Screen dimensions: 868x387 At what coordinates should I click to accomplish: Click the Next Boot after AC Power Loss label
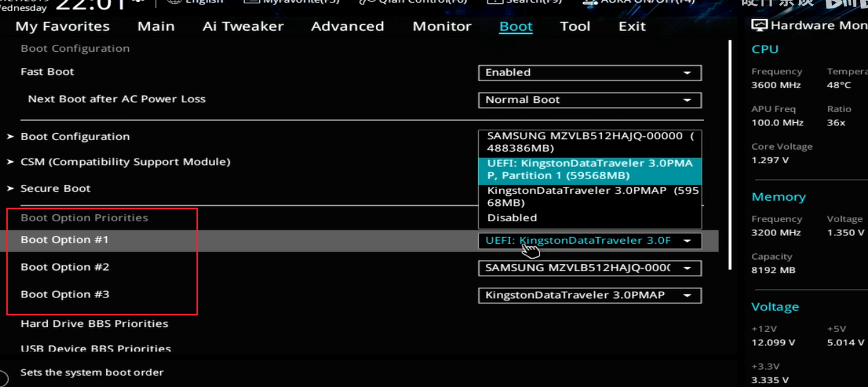coord(117,99)
